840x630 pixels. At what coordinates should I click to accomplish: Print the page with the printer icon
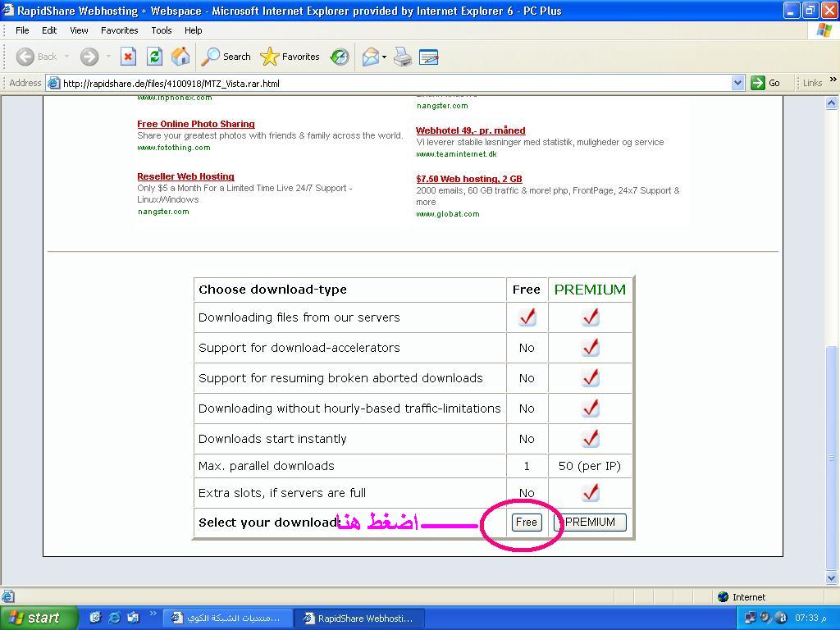click(402, 57)
